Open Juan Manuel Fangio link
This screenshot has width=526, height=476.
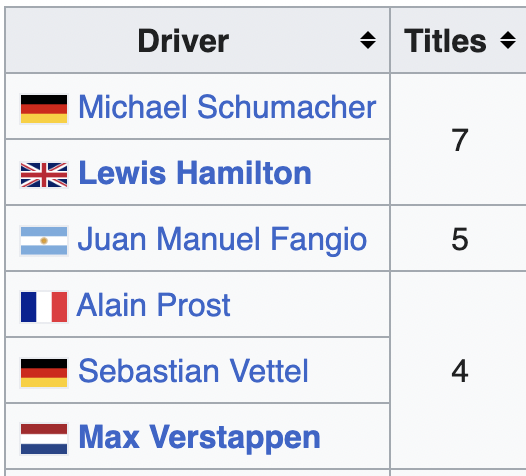[222, 239]
